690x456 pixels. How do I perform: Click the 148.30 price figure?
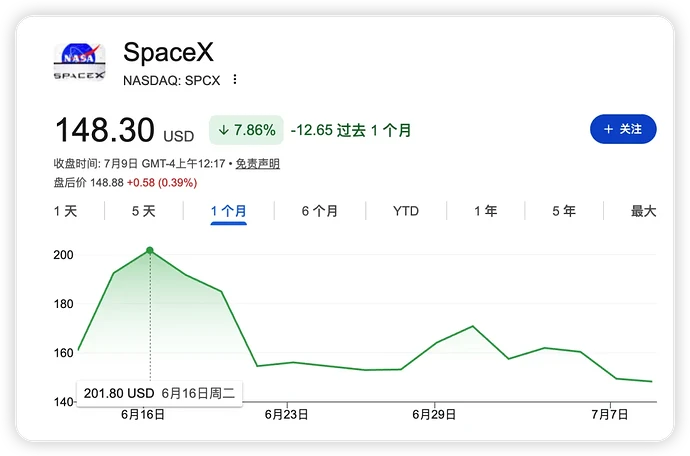click(x=105, y=130)
